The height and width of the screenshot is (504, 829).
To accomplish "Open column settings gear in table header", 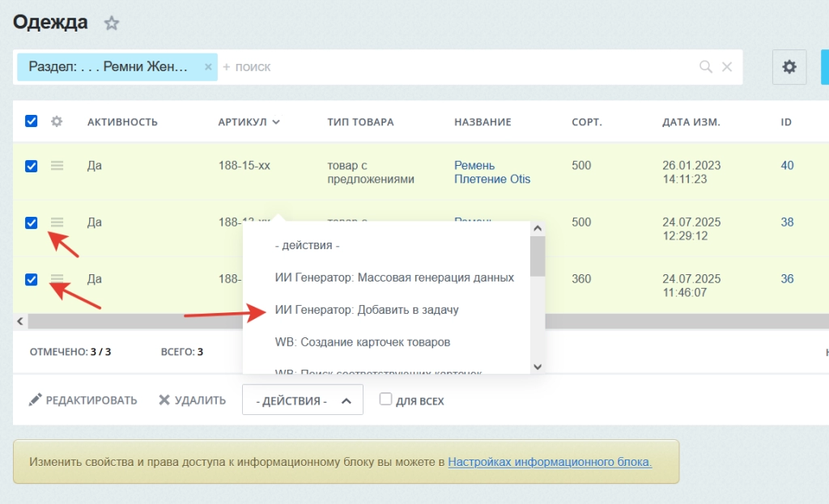I will tap(57, 122).
